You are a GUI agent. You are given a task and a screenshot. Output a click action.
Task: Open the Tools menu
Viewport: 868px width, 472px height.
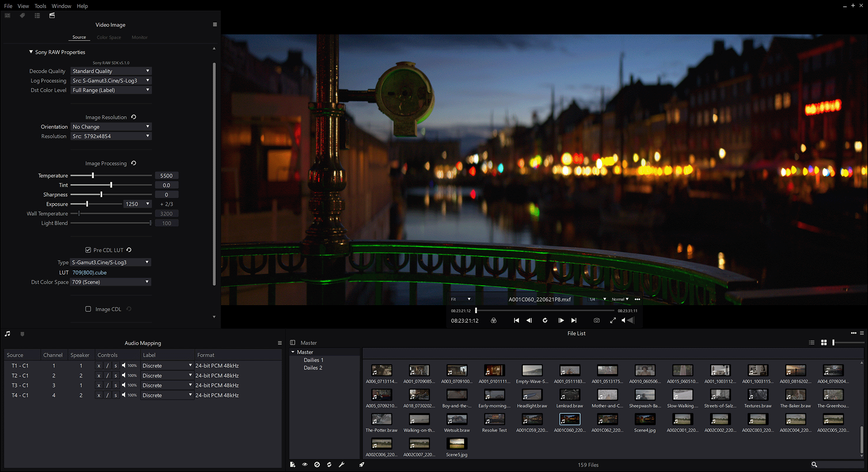pos(40,6)
